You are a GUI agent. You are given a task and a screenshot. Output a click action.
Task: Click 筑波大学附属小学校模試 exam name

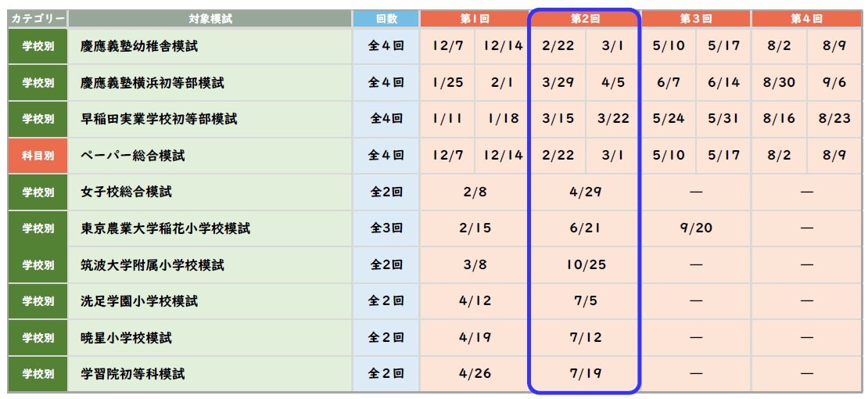click(x=152, y=265)
